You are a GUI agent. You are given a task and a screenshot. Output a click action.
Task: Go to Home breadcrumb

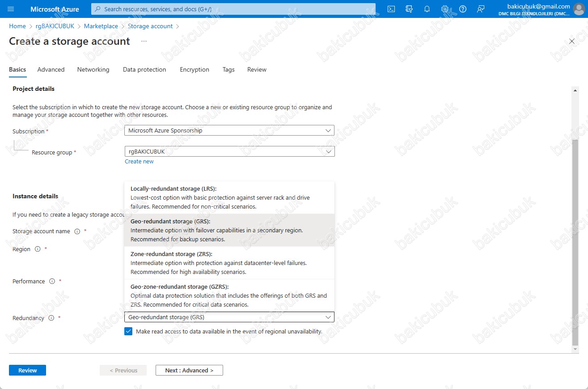(x=17, y=26)
